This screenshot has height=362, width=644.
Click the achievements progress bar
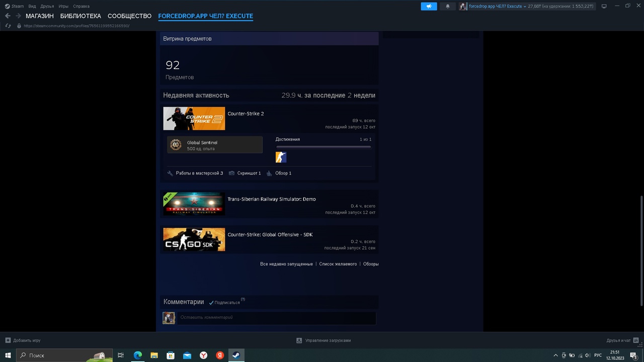(x=324, y=147)
